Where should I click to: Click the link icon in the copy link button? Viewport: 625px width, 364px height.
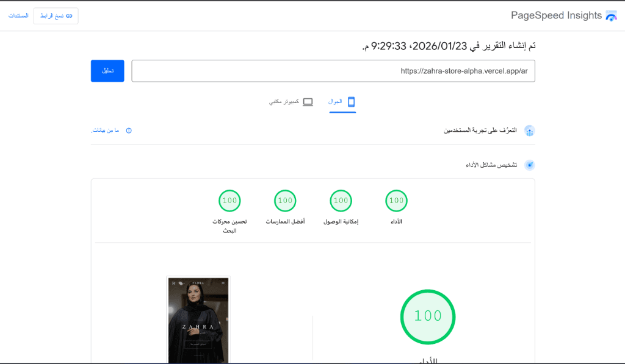pyautogui.click(x=69, y=16)
